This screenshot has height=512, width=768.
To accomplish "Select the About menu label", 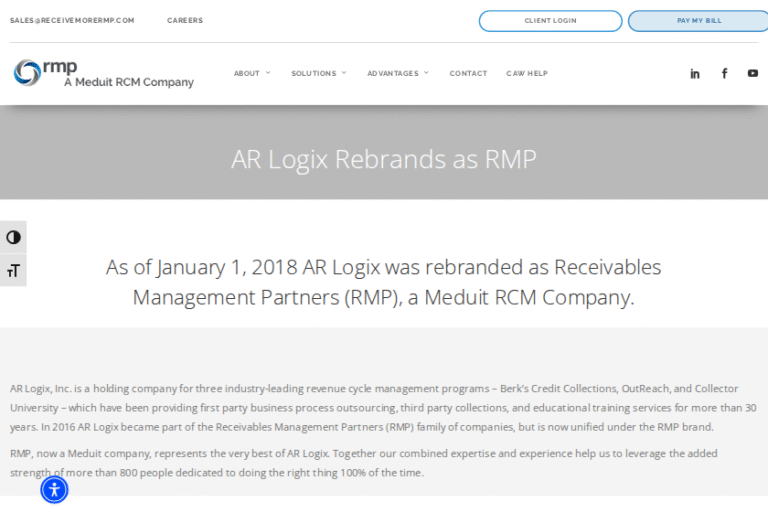I will pos(246,74).
